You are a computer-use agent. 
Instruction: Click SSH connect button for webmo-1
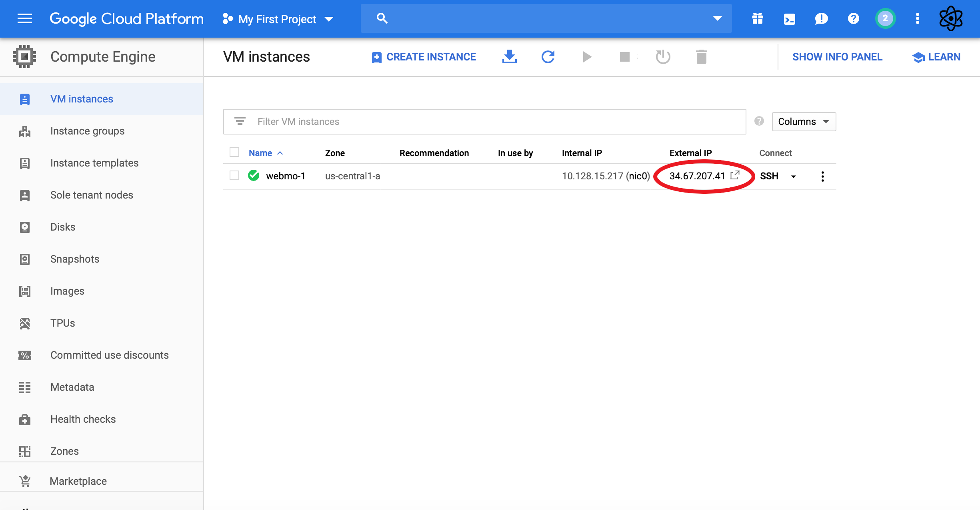tap(769, 176)
